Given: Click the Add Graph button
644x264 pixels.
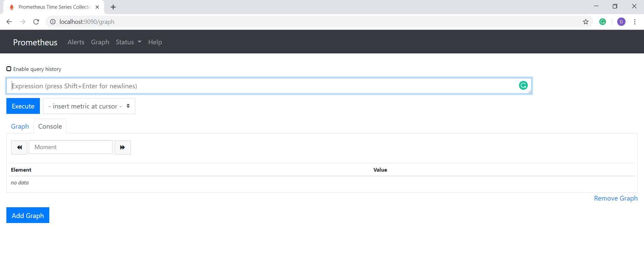Looking at the screenshot, I should (x=28, y=215).
